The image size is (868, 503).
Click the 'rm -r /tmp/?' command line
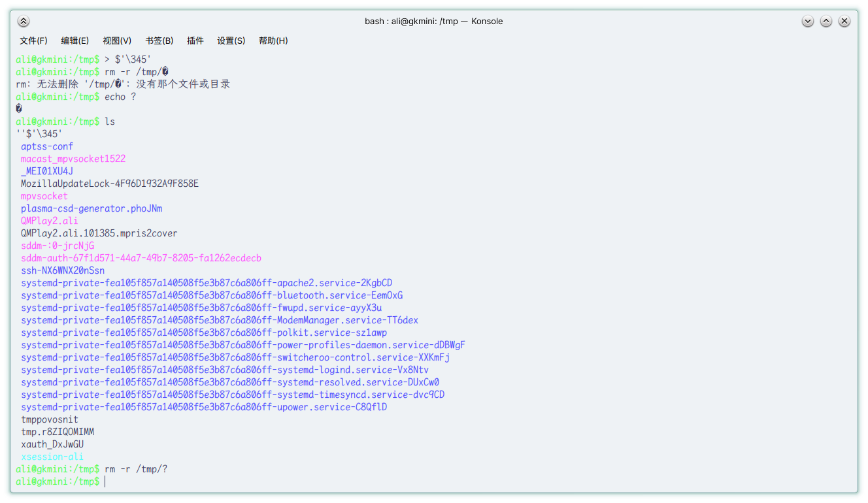pos(92,469)
